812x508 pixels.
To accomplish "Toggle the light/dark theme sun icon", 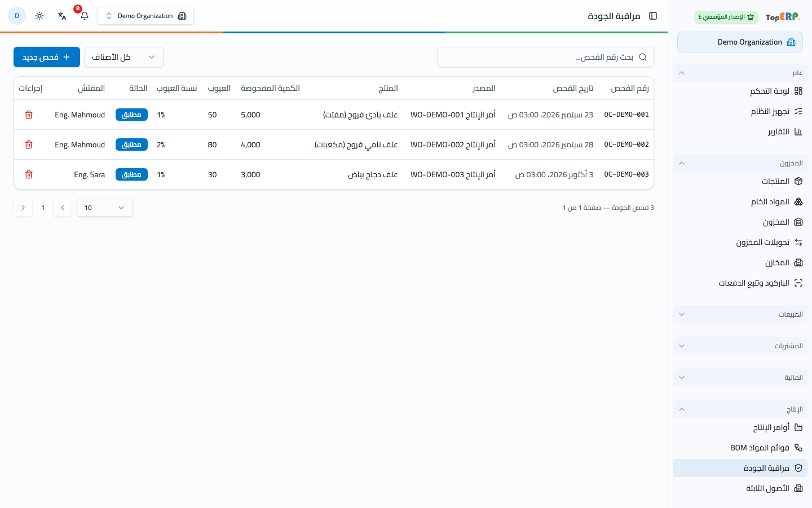I will pos(39,16).
